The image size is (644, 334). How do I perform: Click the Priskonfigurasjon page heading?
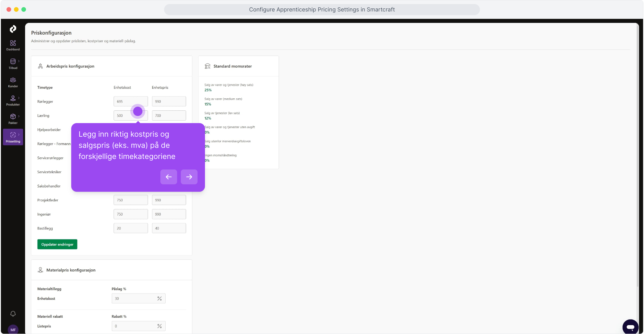(x=51, y=33)
